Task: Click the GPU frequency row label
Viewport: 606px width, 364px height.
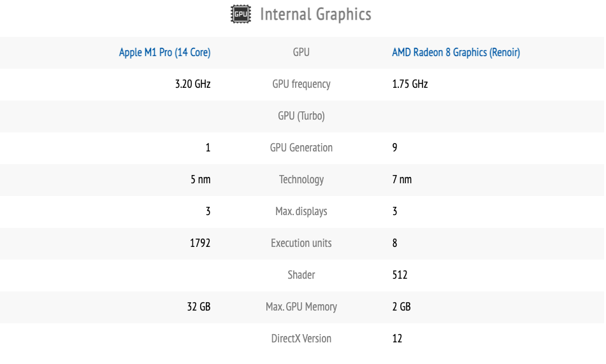Action: click(301, 84)
